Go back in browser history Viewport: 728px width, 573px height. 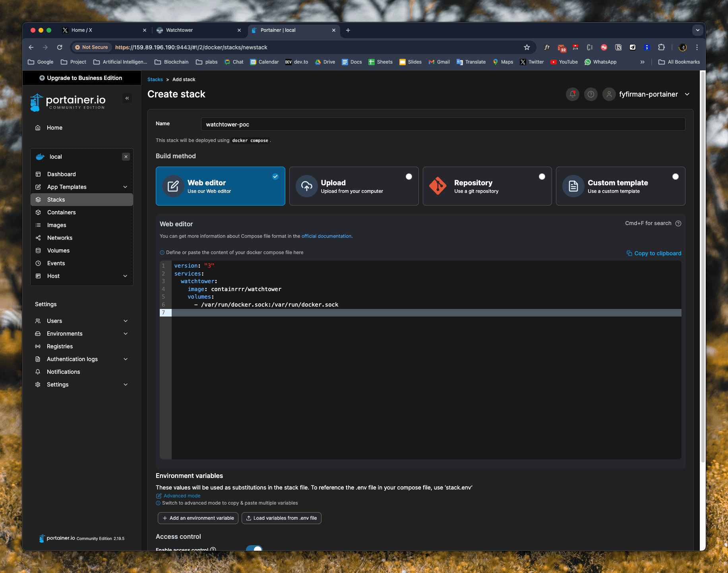pyautogui.click(x=31, y=47)
